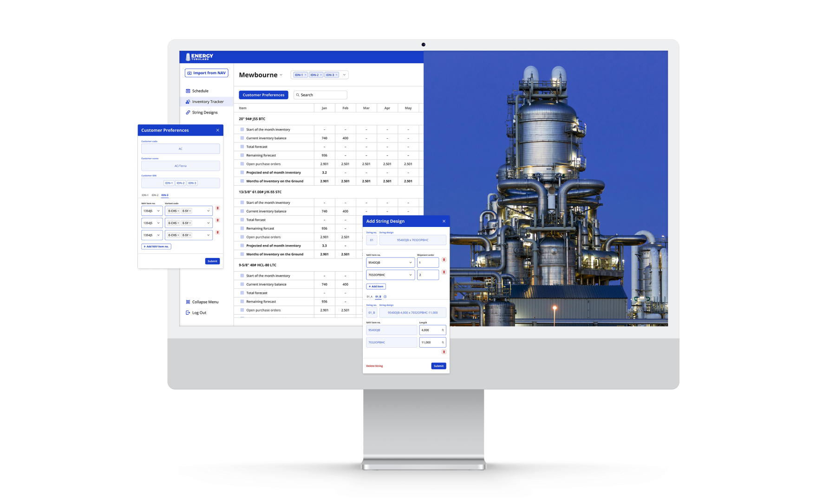Expand the Mewbourne customer dropdown
This screenshot has height=504, width=836.
281,75
